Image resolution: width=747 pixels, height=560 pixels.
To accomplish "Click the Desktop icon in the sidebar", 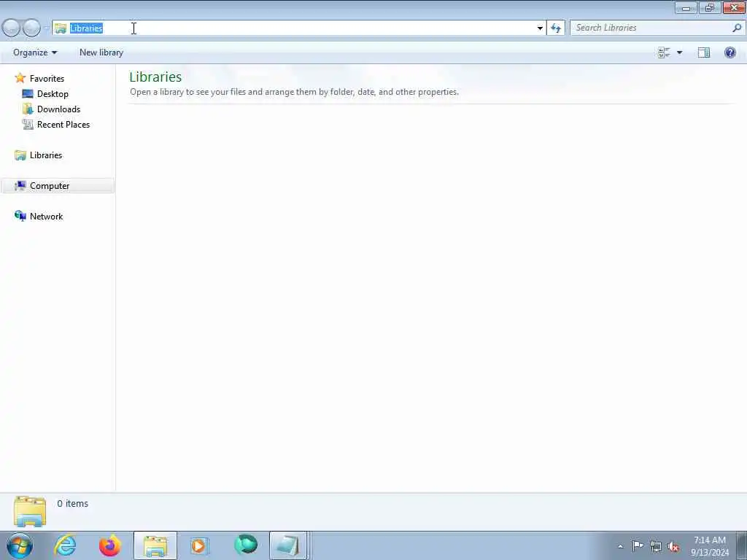I will (28, 93).
